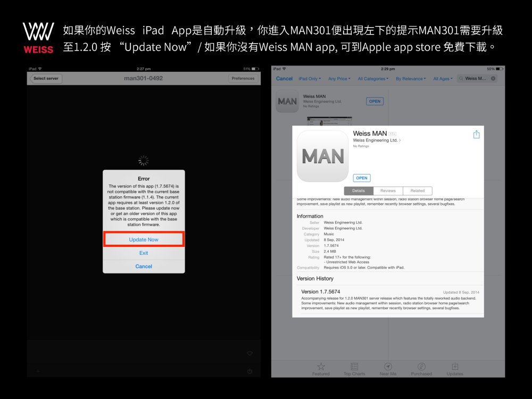Viewport: 532px width, 399px height.
Task: Click the Version History heading
Action: coord(315,279)
